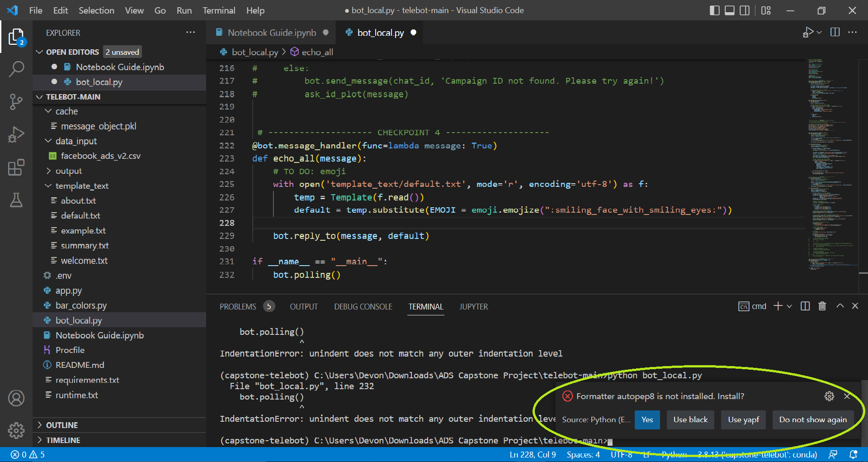Dismiss prompt with Do not show again

tap(813, 419)
